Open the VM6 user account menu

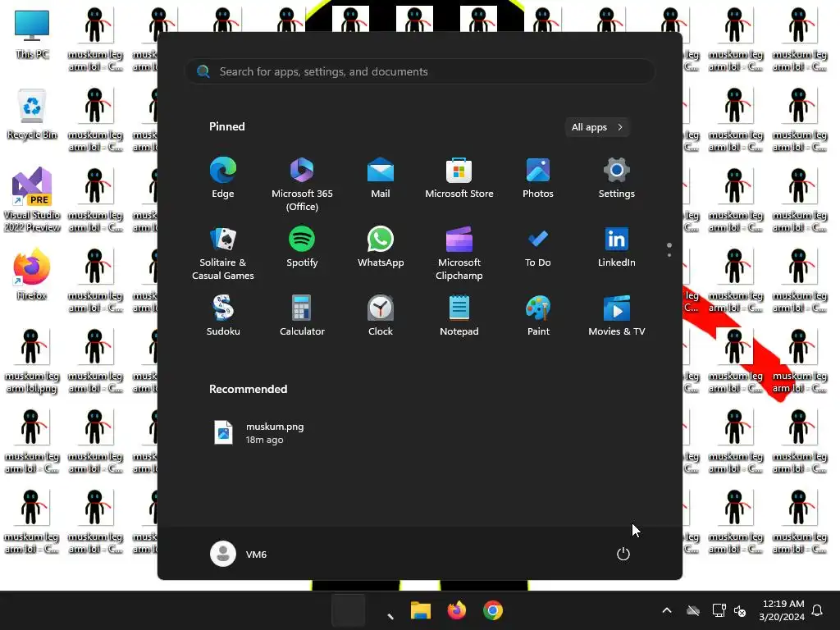239,554
